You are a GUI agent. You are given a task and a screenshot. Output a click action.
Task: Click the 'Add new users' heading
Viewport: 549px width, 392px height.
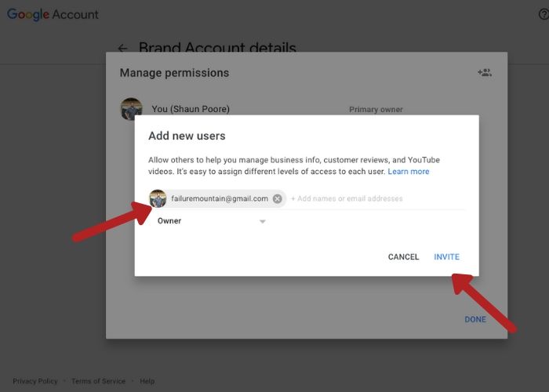(x=187, y=136)
